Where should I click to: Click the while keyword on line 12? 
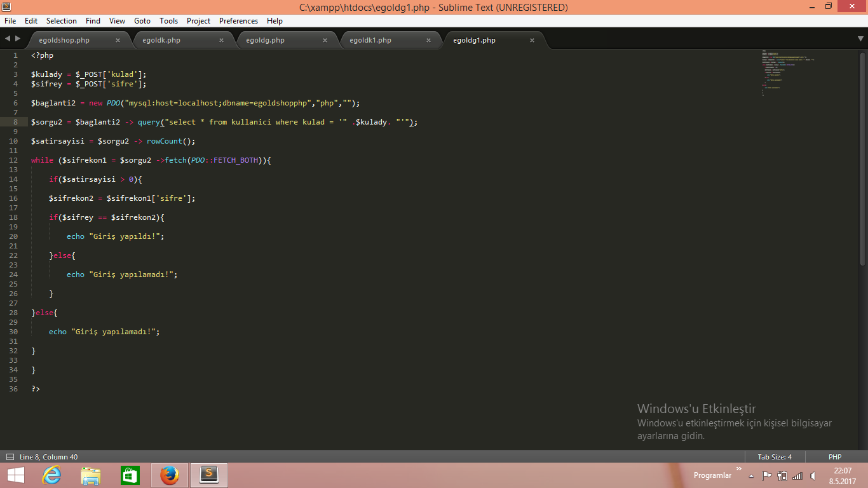pos(42,160)
